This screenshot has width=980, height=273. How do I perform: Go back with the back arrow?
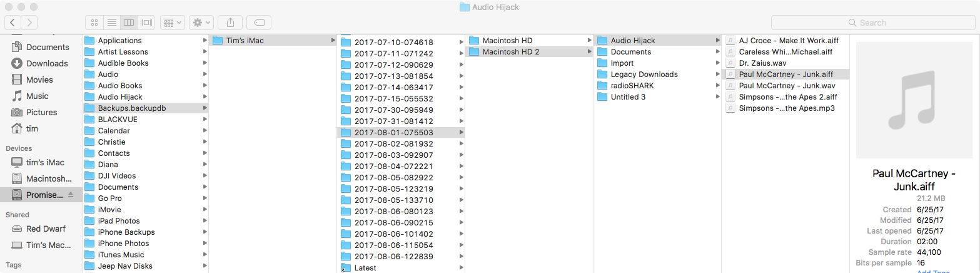(x=13, y=23)
